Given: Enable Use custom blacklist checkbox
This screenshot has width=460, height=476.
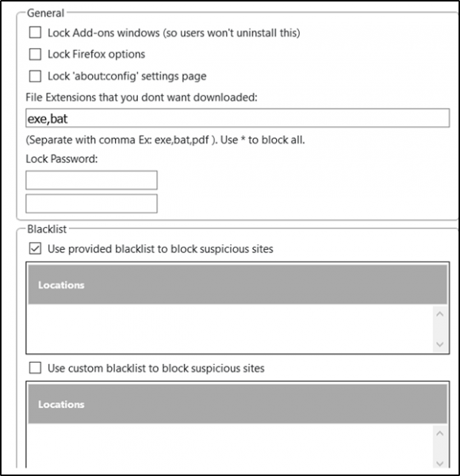Looking at the screenshot, I should tap(35, 368).
